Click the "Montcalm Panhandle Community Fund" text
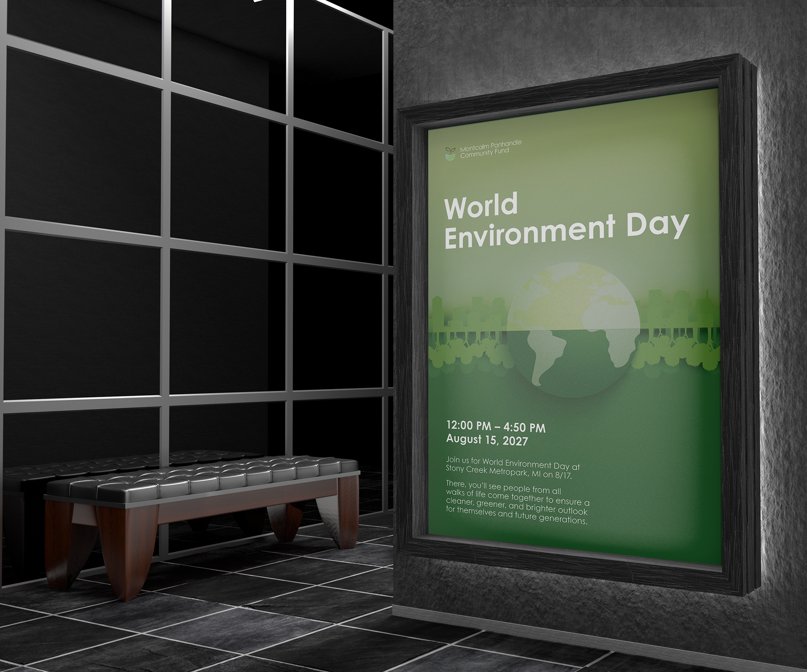The height and width of the screenshot is (672, 807). (x=491, y=149)
